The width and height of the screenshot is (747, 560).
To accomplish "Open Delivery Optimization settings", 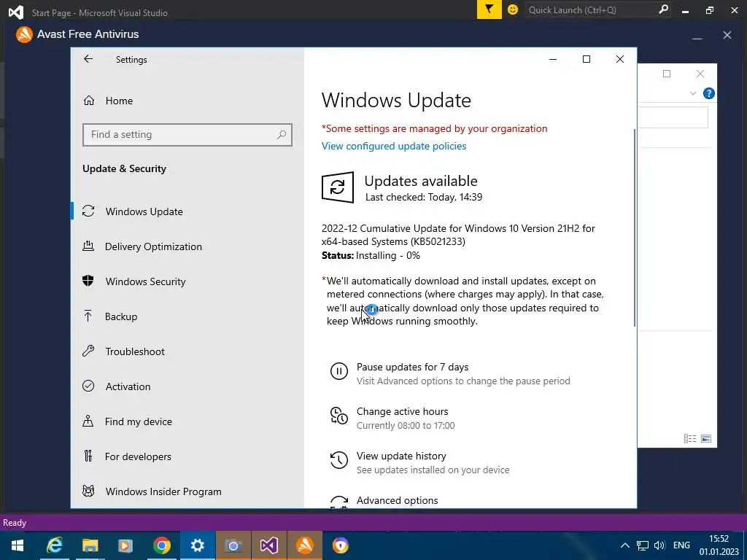I will 153,246.
